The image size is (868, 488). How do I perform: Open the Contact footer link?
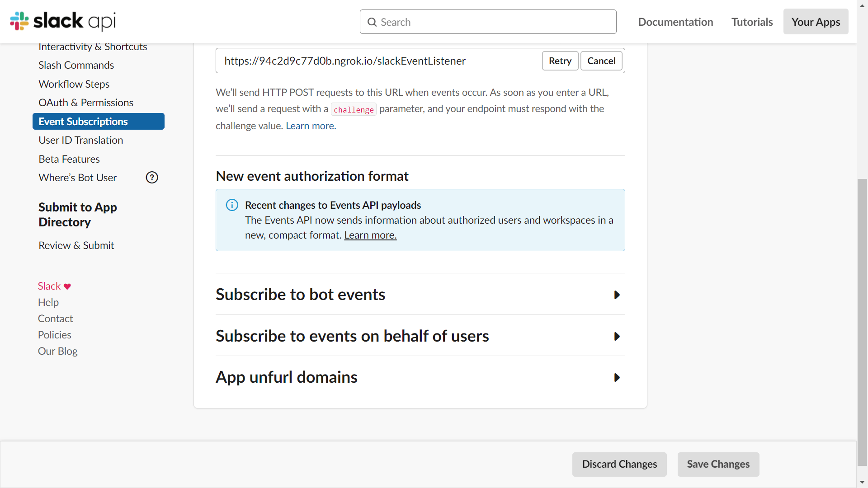[55, 319]
